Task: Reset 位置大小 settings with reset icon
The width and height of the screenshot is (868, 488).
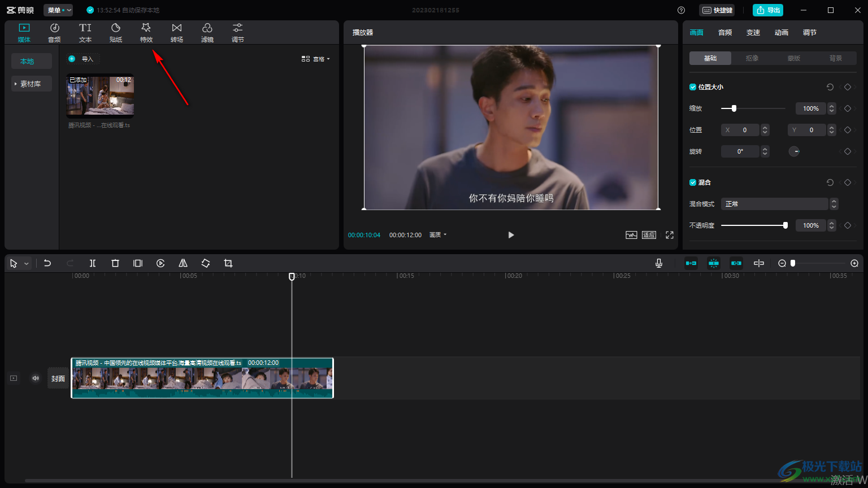Action: (830, 87)
